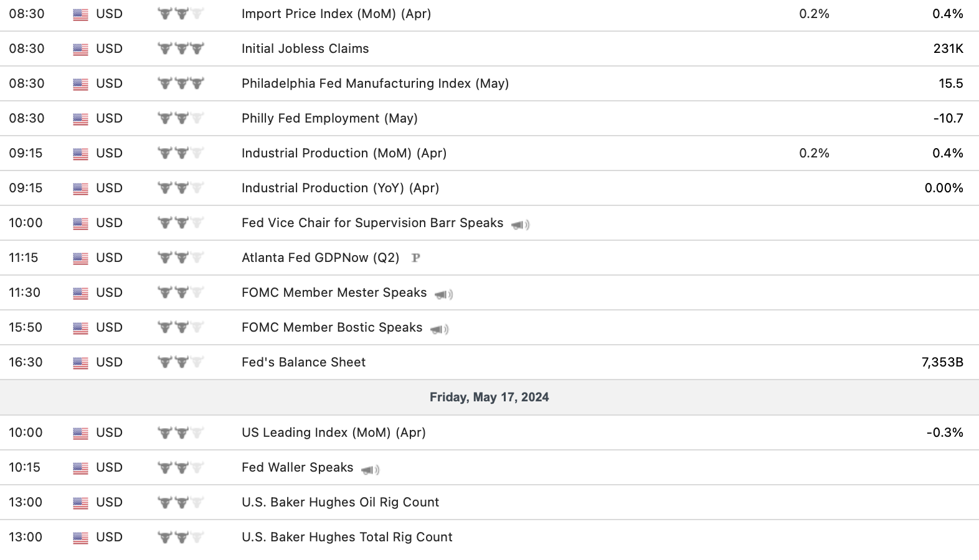
Task: Open Atlanta Fed GDPNow (Q2) event
Action: pos(320,258)
